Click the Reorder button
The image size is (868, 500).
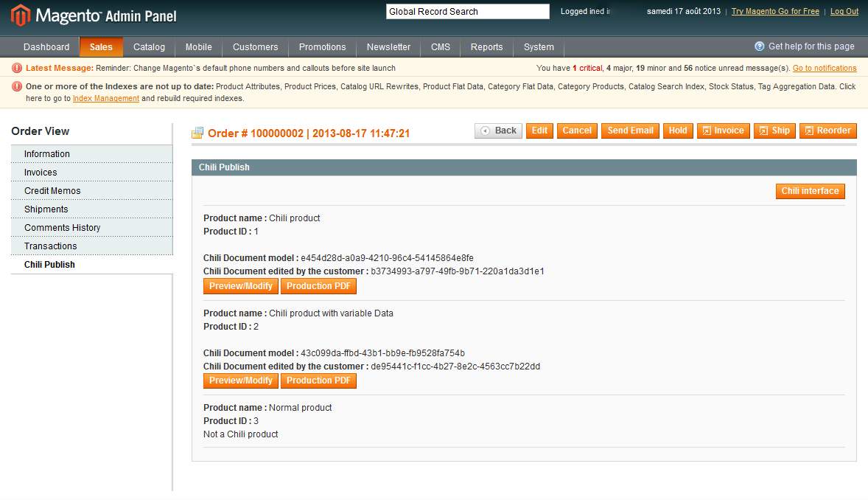[x=828, y=131]
